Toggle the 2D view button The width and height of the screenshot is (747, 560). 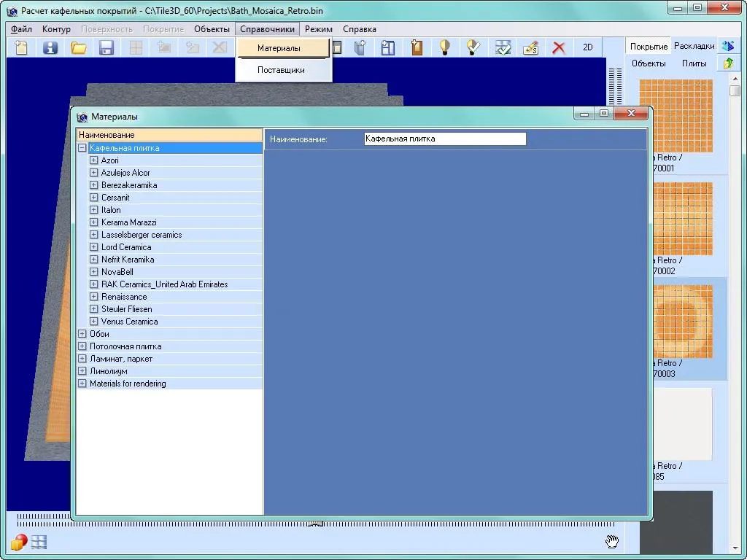(x=587, y=47)
